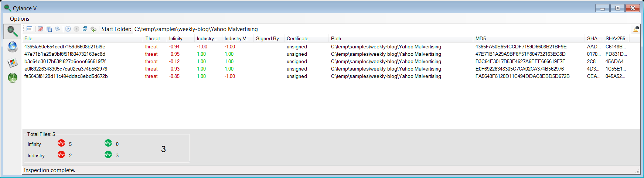
Task: Open the green network globe sidebar icon
Action: pyautogui.click(x=13, y=78)
